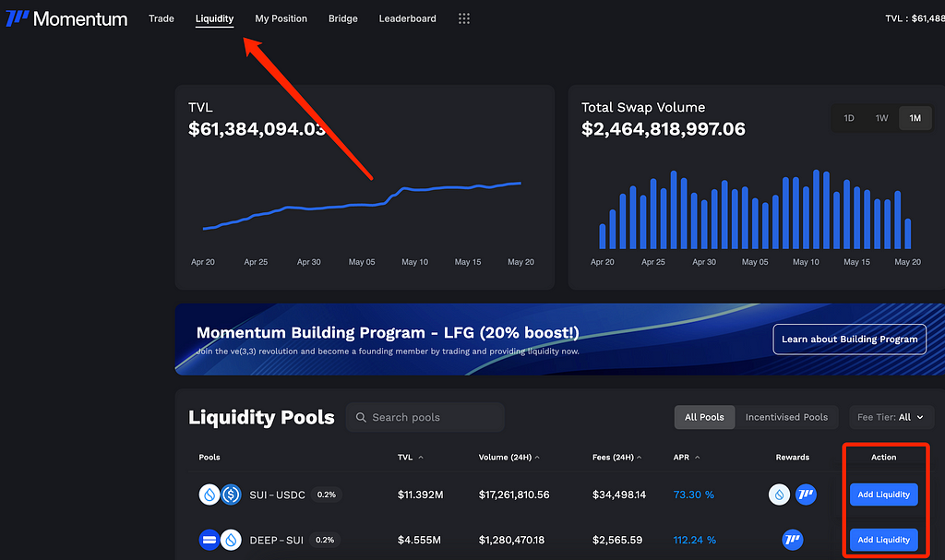Image resolution: width=945 pixels, height=560 pixels.
Task: Sort pools by APR column
Action: click(x=687, y=458)
